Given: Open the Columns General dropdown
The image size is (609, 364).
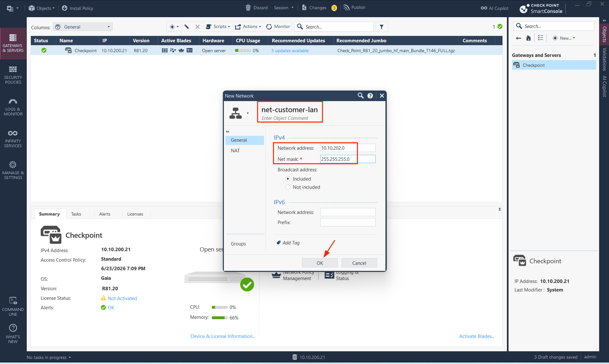Looking at the screenshot, I should [83, 27].
